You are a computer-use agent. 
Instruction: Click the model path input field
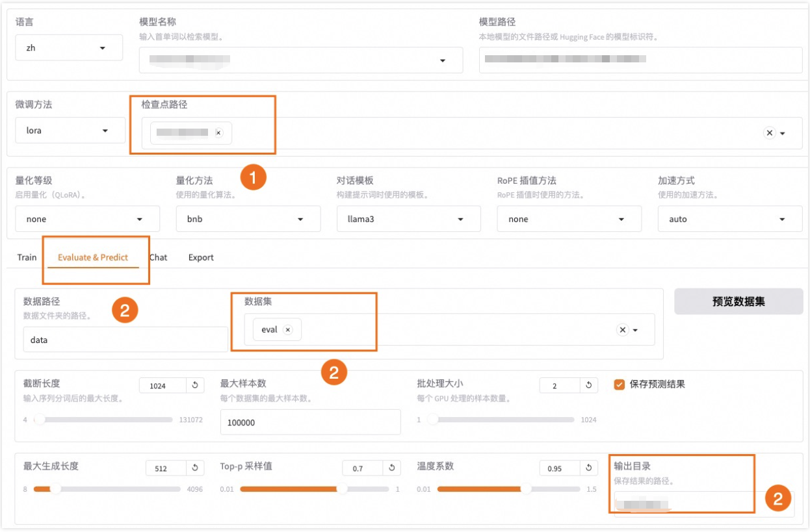coord(641,60)
